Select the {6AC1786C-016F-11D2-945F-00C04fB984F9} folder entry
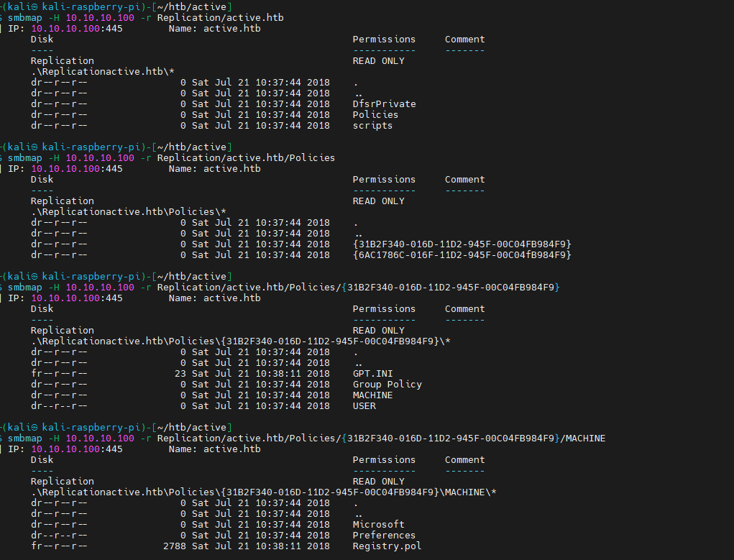Screen dimensions: 734x560 pyautogui.click(x=462, y=254)
